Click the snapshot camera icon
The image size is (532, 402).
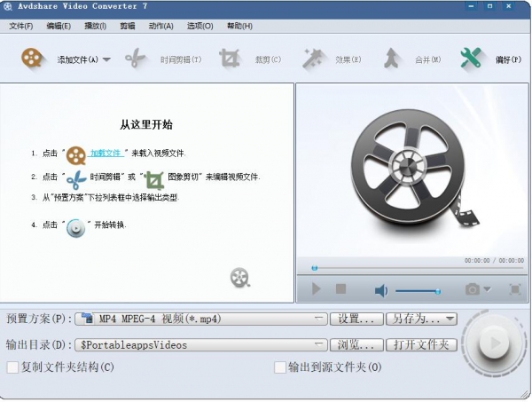tap(473, 289)
